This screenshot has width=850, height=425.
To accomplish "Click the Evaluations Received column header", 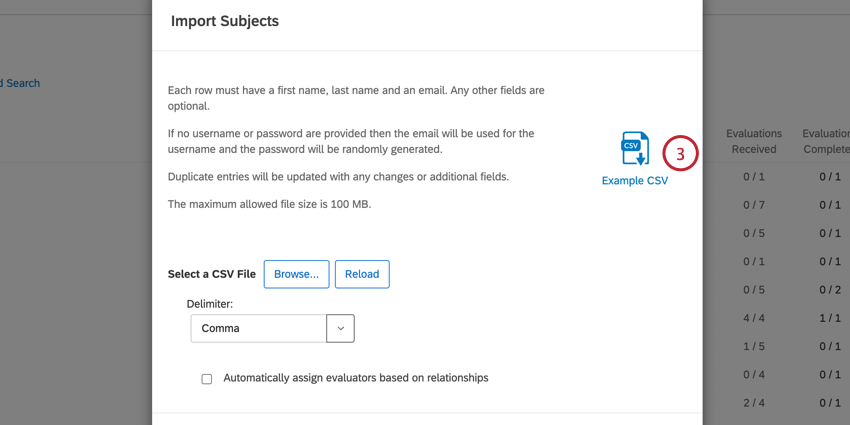I will tap(754, 141).
